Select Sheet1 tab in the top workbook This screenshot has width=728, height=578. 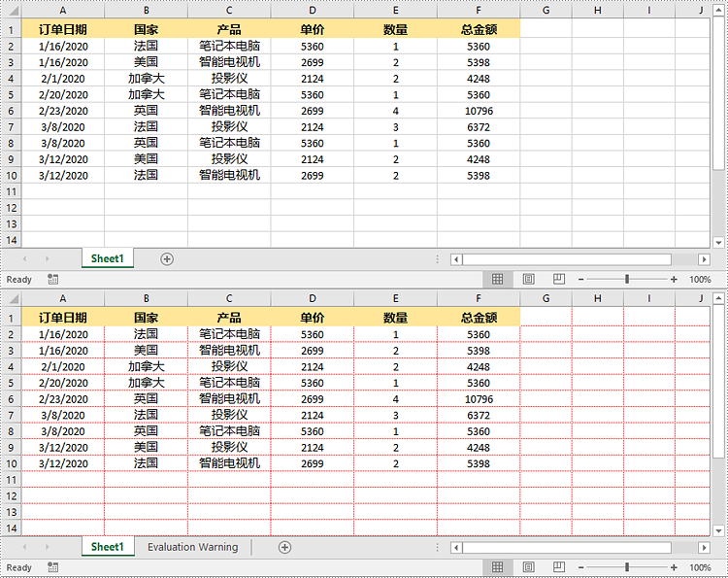[108, 258]
